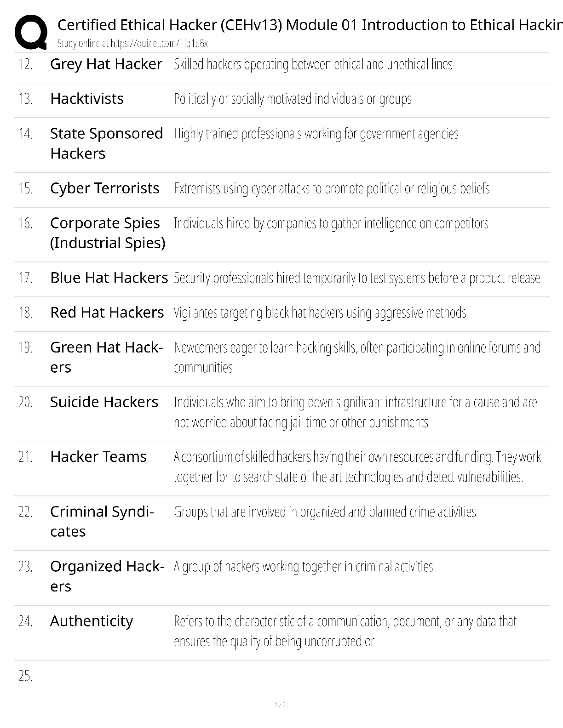Click the Blue Hat Hackers term
Image resolution: width=563 pixels, height=728 pixels.
109,278
